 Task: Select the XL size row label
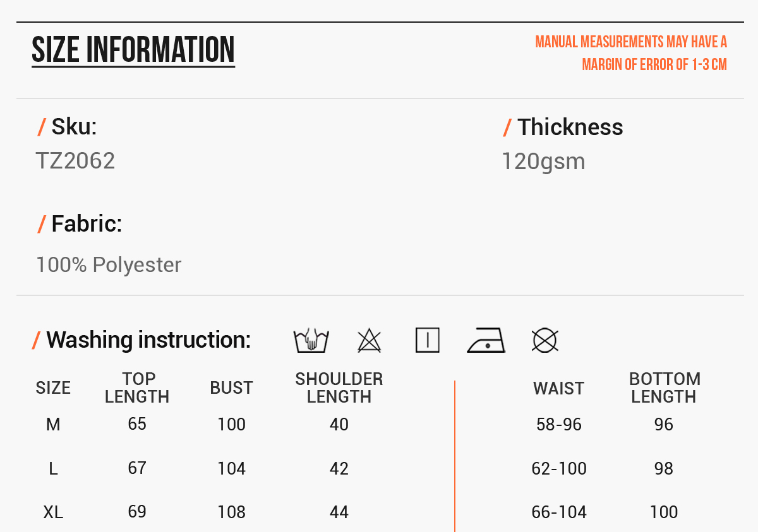point(53,512)
